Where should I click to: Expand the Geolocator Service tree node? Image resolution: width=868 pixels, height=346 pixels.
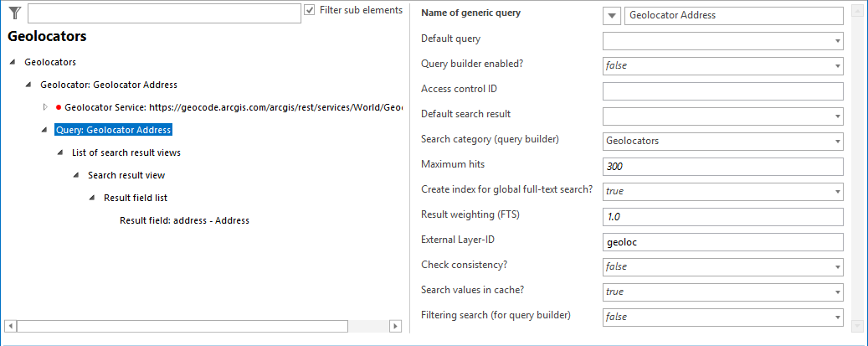(x=45, y=107)
